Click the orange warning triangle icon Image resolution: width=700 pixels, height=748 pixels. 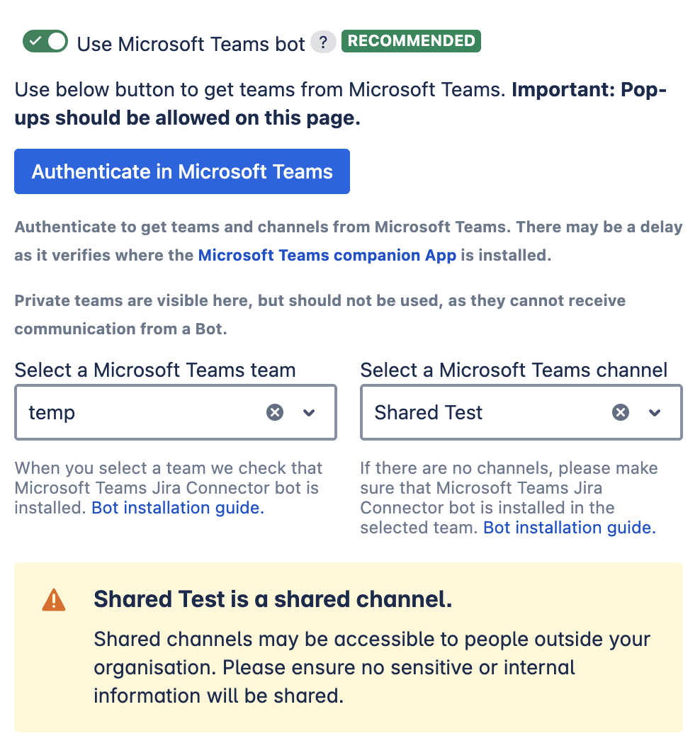click(x=54, y=601)
